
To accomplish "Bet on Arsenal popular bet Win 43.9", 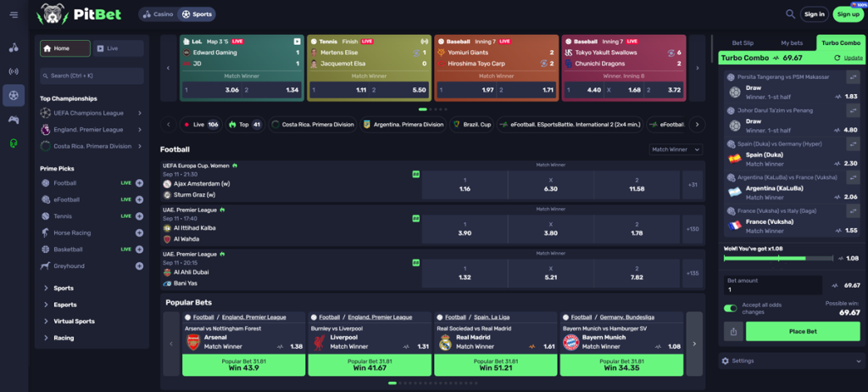I will pos(243,365).
